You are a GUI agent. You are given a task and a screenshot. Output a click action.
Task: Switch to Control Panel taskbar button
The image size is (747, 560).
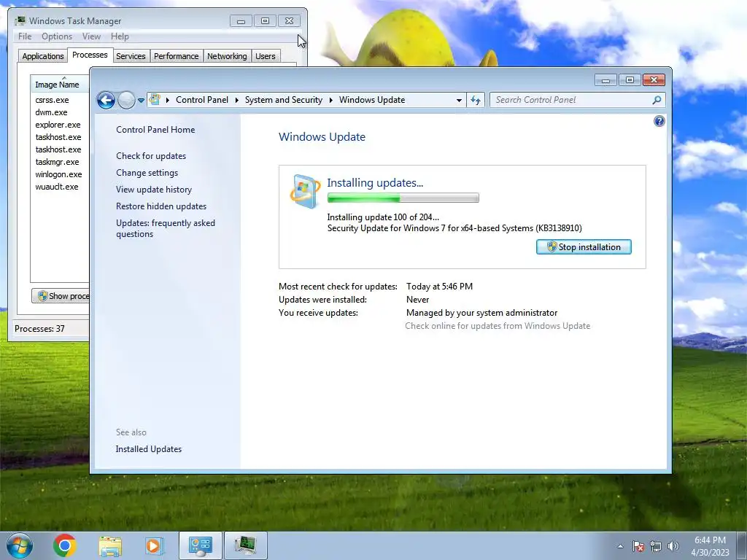click(x=201, y=545)
